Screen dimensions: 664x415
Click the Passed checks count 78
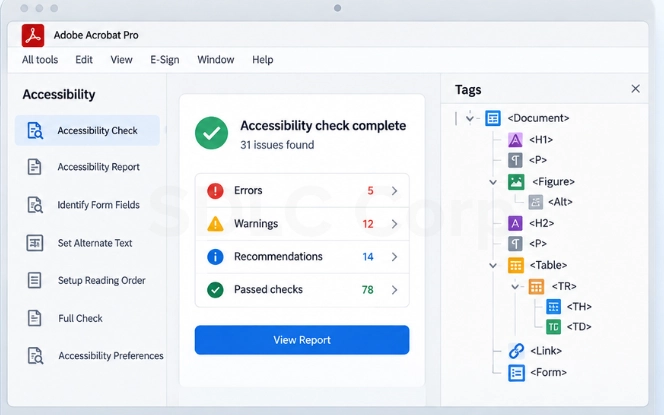pyautogui.click(x=368, y=290)
